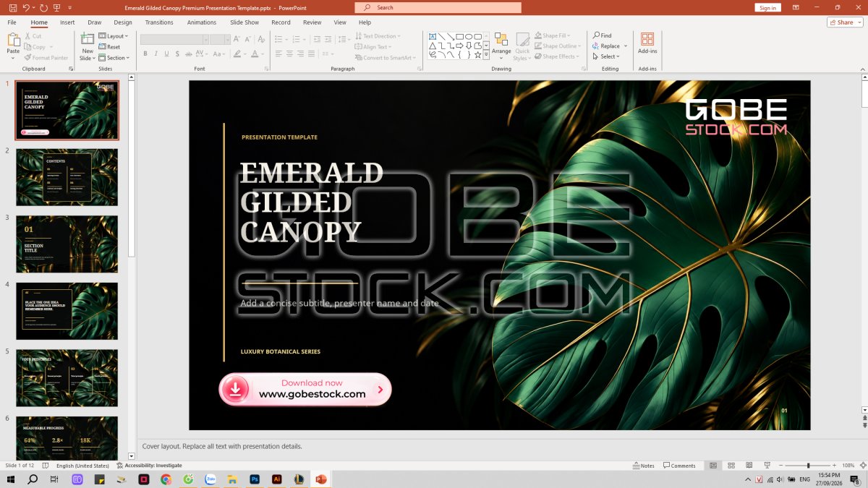This screenshot has height=488, width=868.
Task: Open the View tab
Action: [x=340, y=22]
